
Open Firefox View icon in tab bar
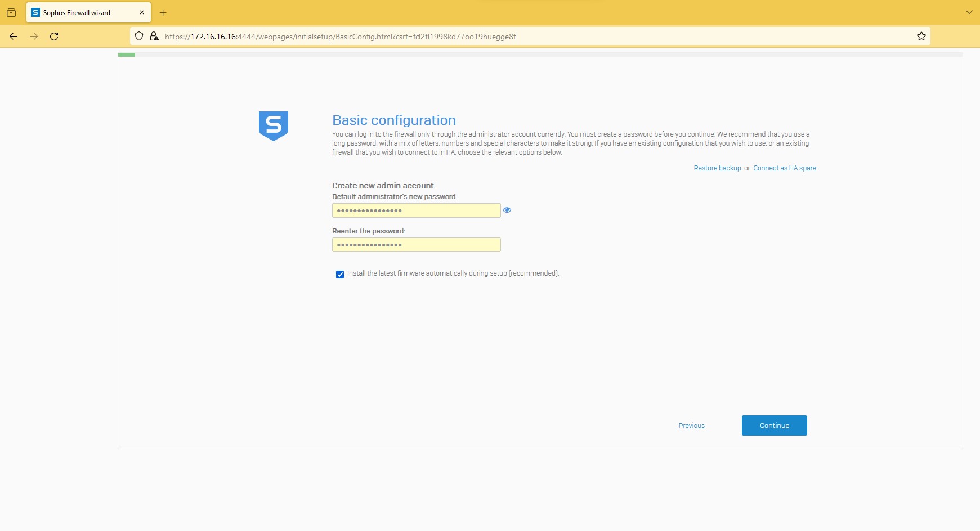11,12
